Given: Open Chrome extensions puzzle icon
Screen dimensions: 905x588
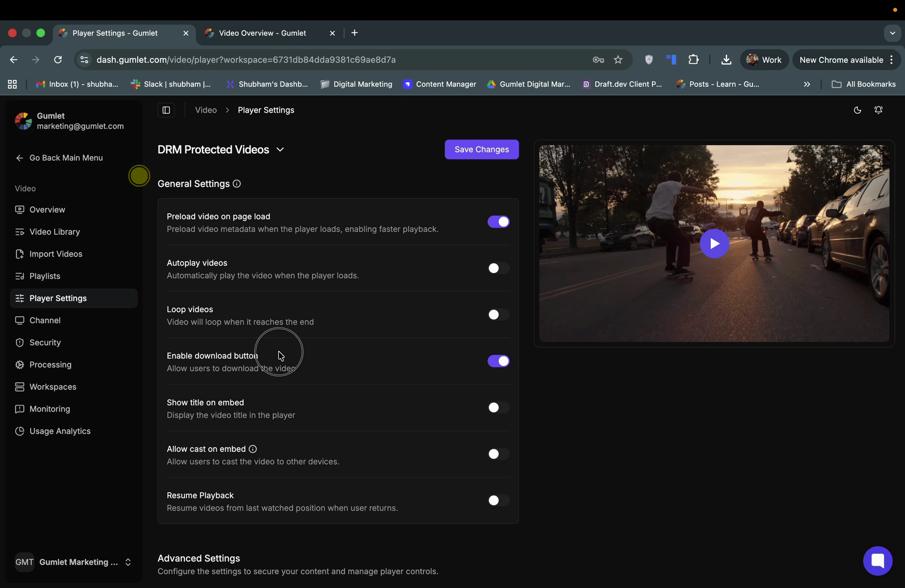Looking at the screenshot, I should 693,60.
